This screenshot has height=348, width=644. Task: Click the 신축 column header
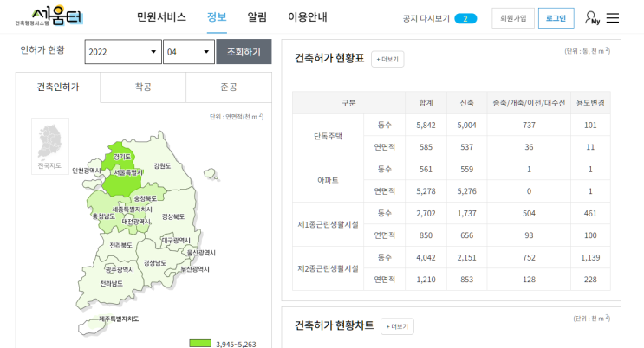click(466, 103)
